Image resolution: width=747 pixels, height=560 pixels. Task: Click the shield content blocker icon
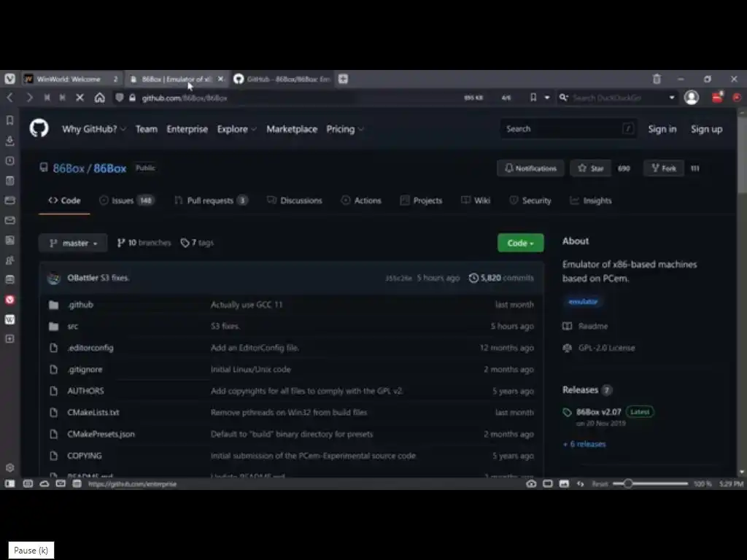click(119, 98)
